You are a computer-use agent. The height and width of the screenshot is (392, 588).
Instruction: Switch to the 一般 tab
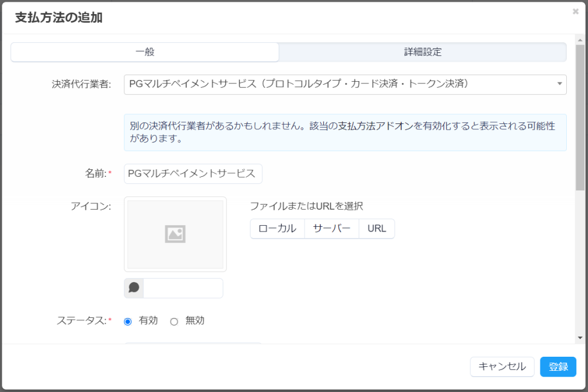[x=145, y=52]
